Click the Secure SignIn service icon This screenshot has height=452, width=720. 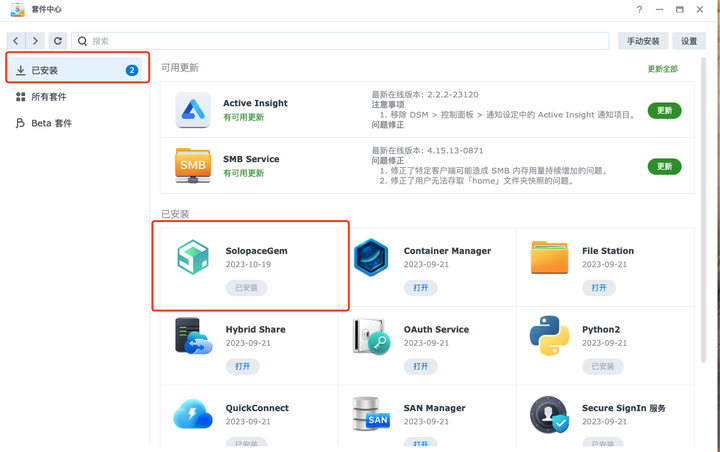pos(549,414)
